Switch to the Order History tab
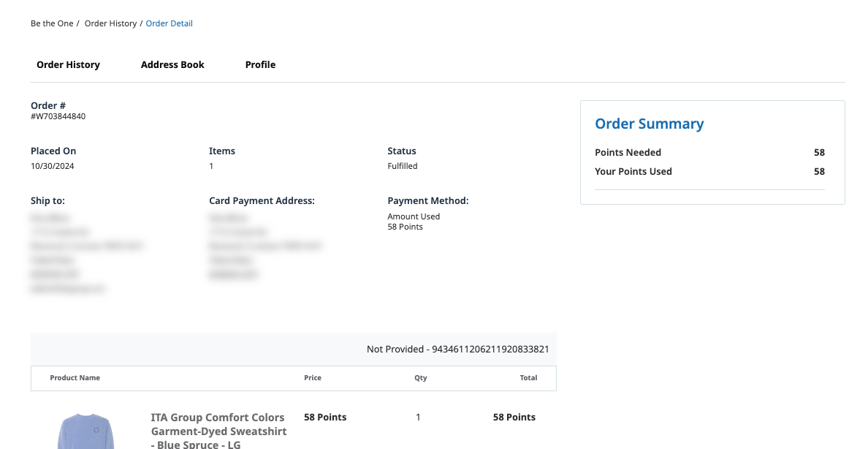 pos(68,64)
